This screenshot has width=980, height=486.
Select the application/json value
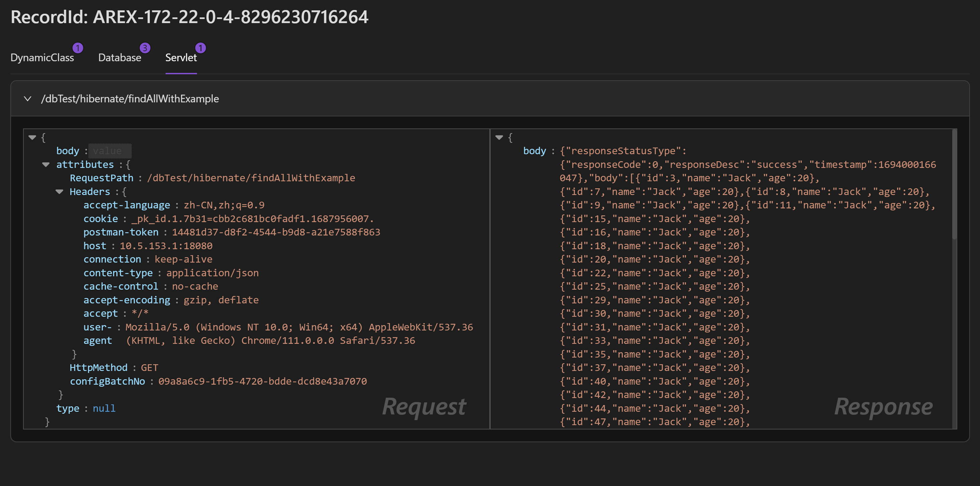point(212,273)
